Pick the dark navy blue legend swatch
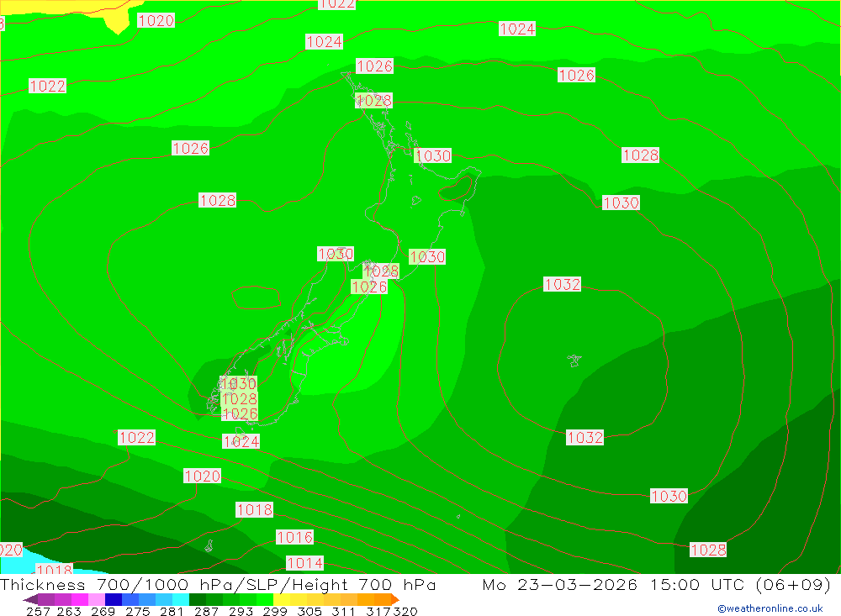 click(x=114, y=599)
